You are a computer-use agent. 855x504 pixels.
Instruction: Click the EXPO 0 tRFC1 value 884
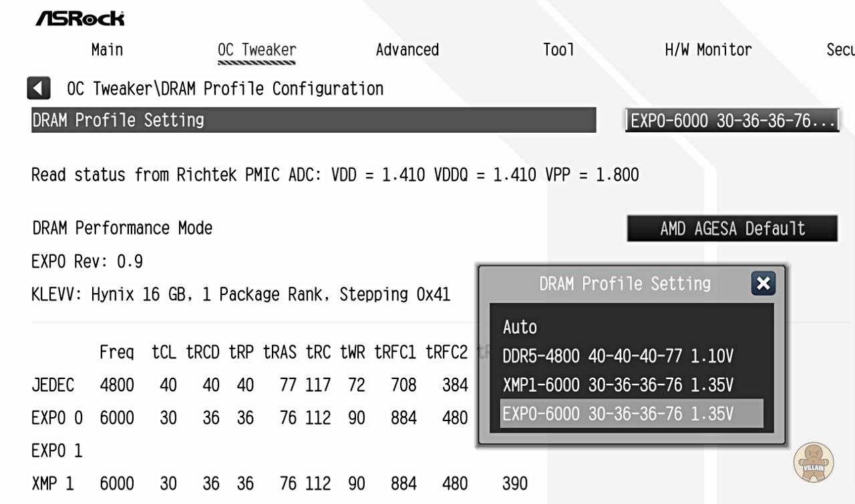pyautogui.click(x=403, y=418)
